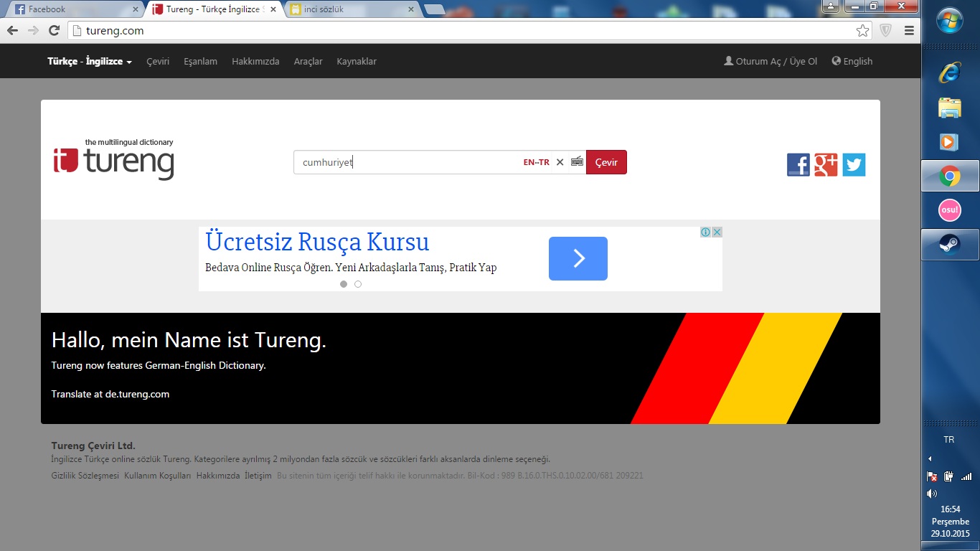
Task: Open the footer Hakkımızda link
Action: coord(218,476)
